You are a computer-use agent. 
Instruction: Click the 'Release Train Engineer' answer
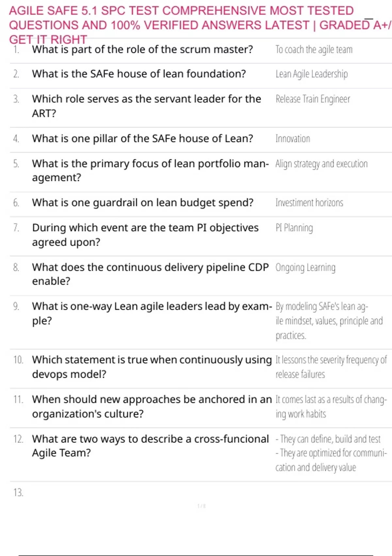point(313,99)
